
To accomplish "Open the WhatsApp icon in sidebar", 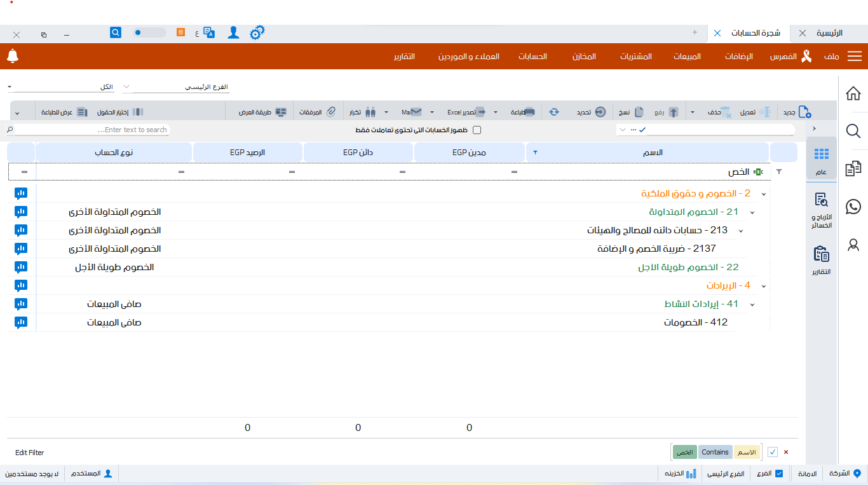I will tap(853, 207).
